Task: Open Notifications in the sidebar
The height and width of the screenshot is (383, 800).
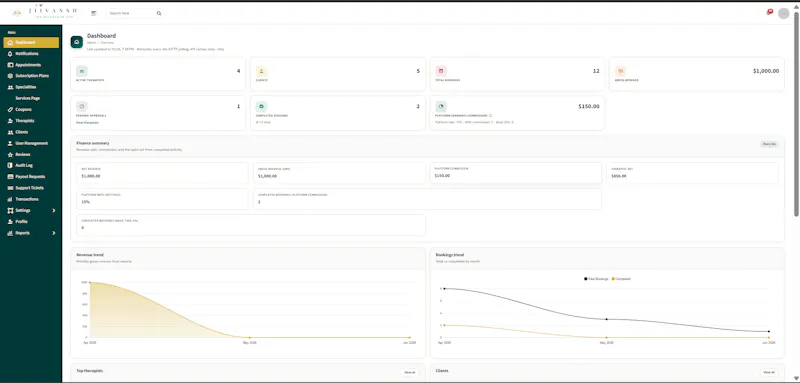Action: tap(31, 54)
